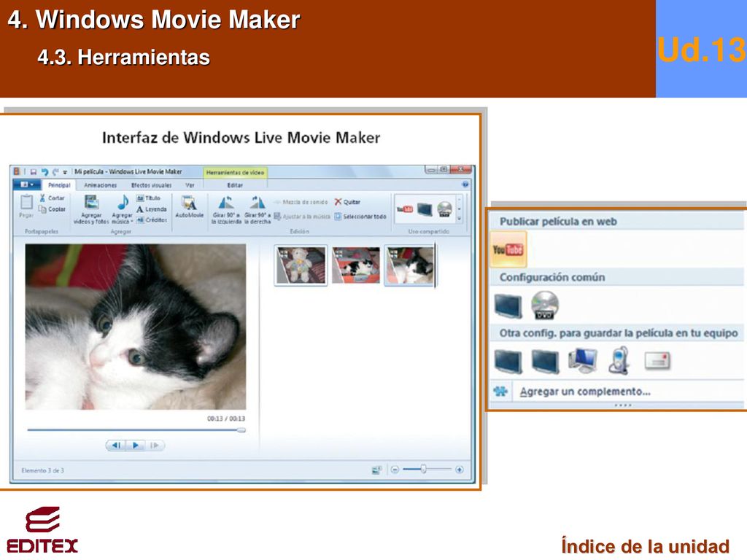Click the undo arrow in the title bar

[x=44, y=171]
